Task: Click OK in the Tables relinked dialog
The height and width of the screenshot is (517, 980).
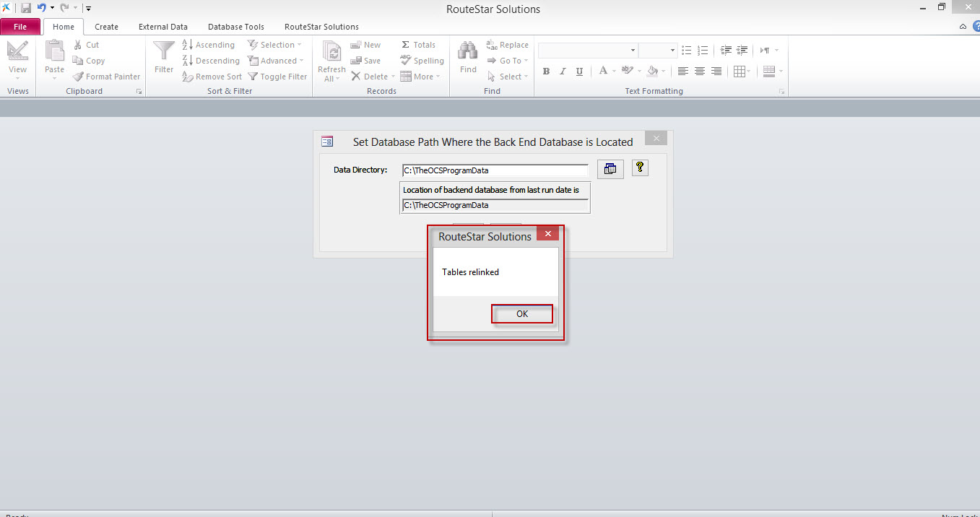Action: pyautogui.click(x=522, y=314)
